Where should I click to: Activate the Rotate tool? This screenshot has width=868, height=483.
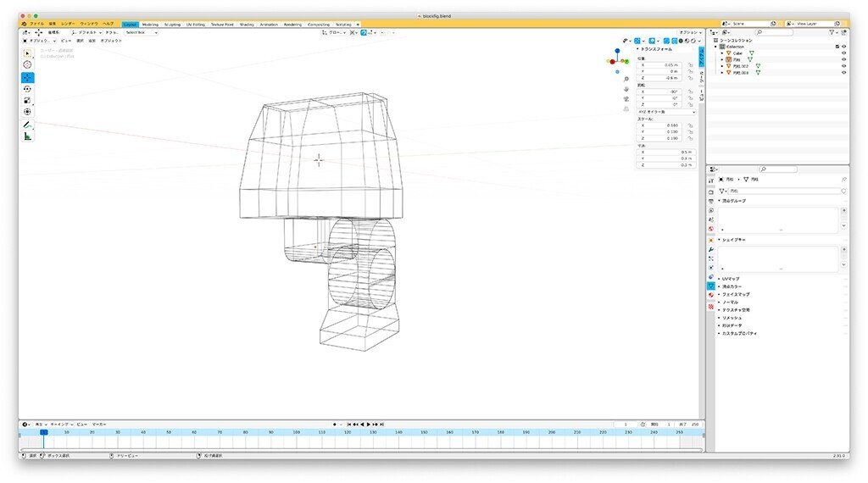(x=27, y=89)
